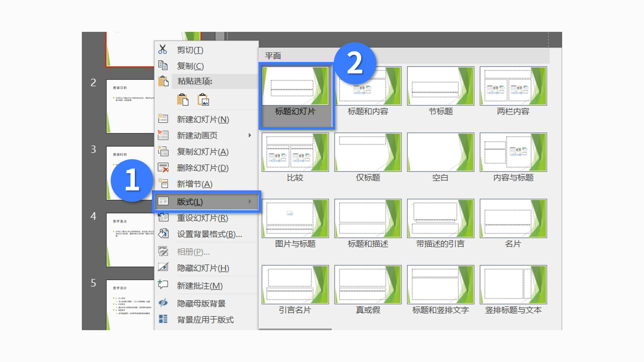Viewport: 644px width, 362px height.
Task: Click the Delete Slide icon
Action: 163,168
